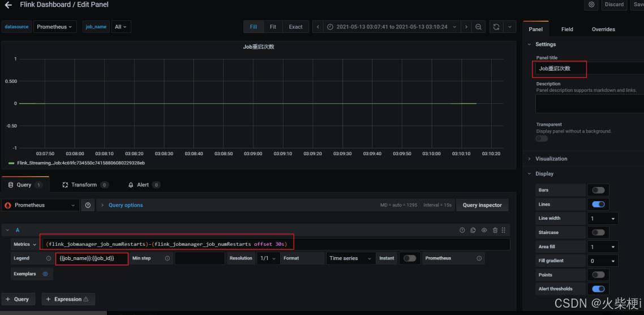The image size is (644, 315).
Task: Click the Min step info icon
Action: tap(167, 258)
